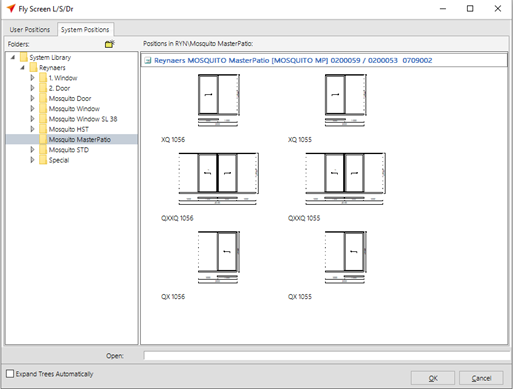Select the XQ 1056 position thumbnail
The height and width of the screenshot is (389, 513).
point(218,100)
